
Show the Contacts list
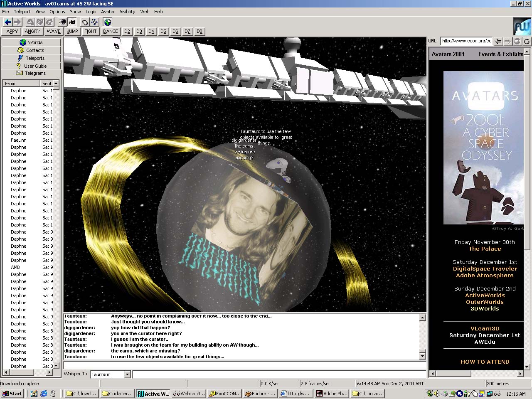pyautogui.click(x=31, y=50)
